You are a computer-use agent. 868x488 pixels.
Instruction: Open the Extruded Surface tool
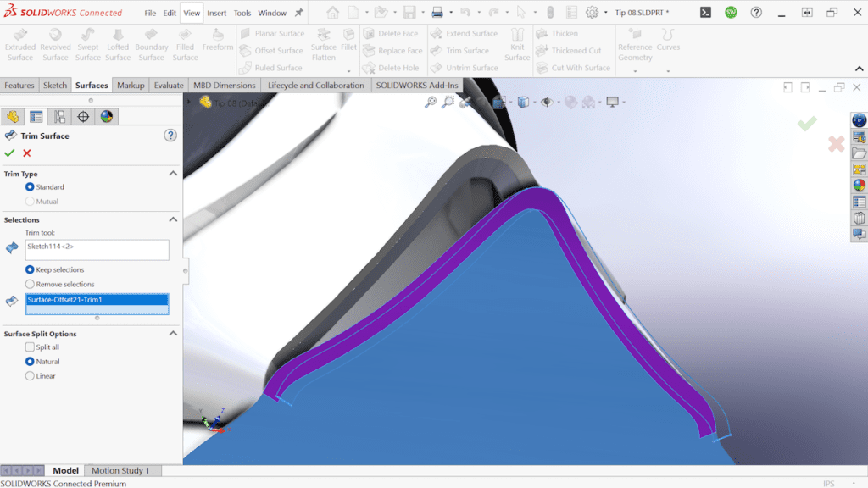[x=20, y=42]
